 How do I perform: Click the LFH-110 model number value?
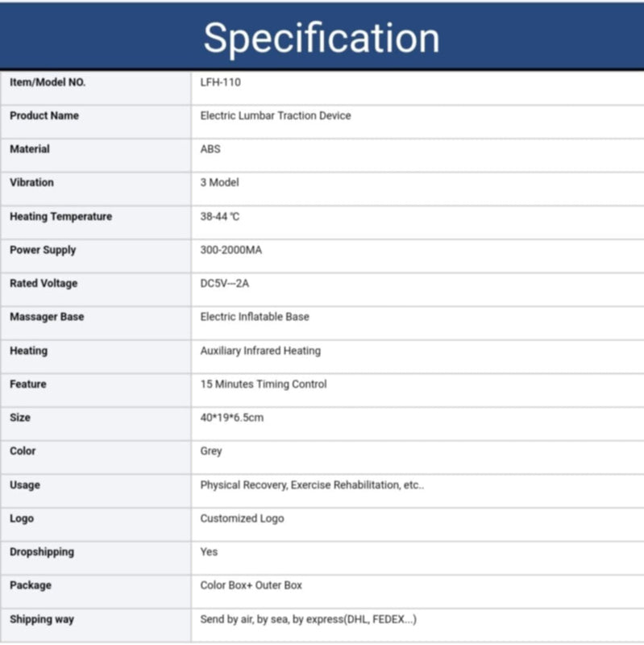(220, 82)
